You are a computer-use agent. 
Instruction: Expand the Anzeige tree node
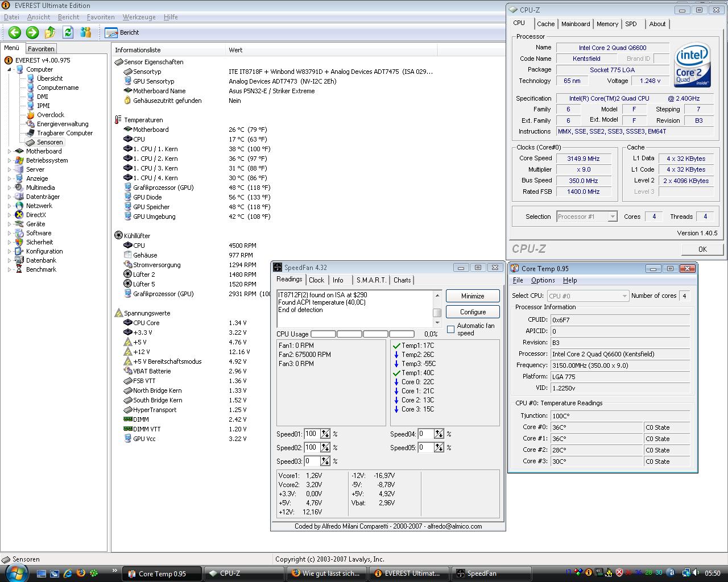(10, 178)
